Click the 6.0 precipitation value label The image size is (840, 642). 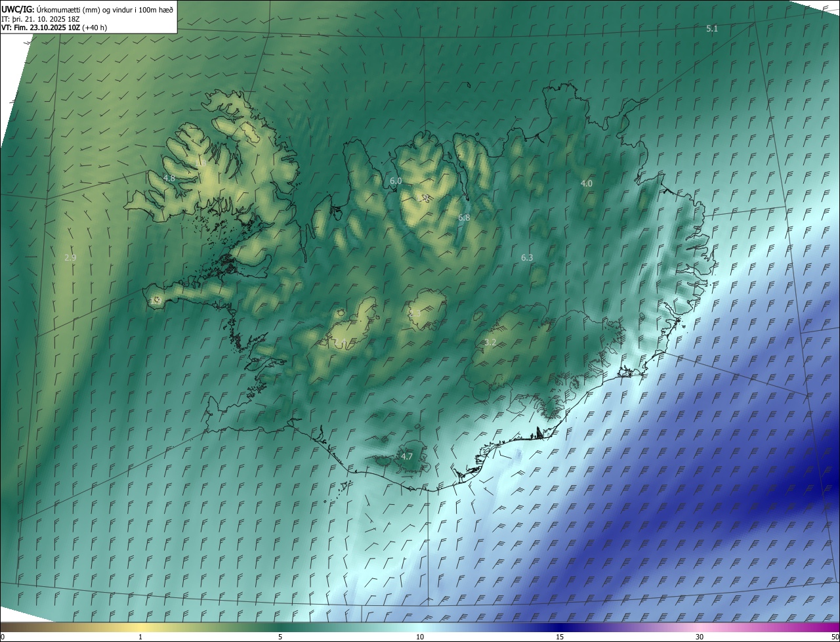pyautogui.click(x=396, y=181)
